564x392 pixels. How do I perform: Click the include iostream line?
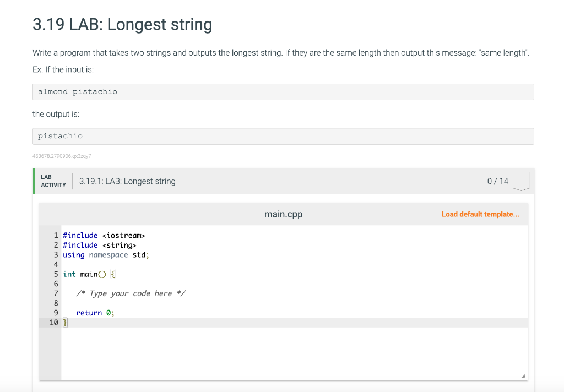point(104,235)
